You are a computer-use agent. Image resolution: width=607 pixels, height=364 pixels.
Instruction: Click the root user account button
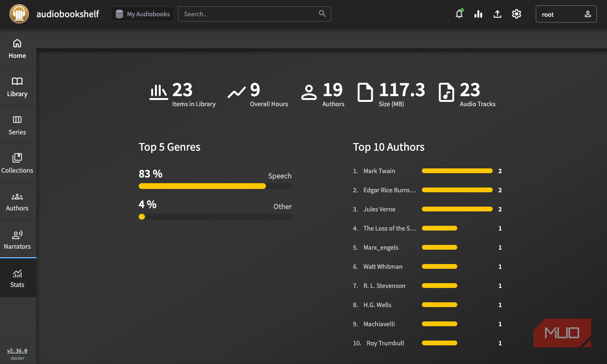point(566,14)
